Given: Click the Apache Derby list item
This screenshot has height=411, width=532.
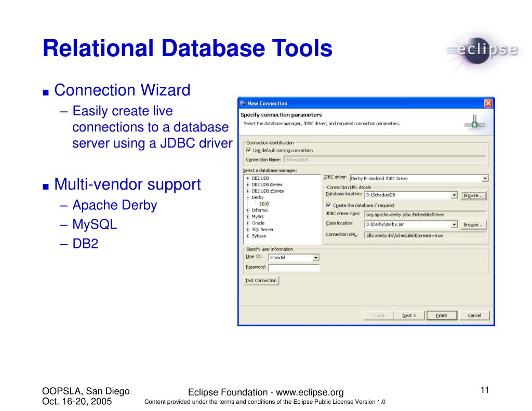Looking at the screenshot, I should [x=115, y=205].
